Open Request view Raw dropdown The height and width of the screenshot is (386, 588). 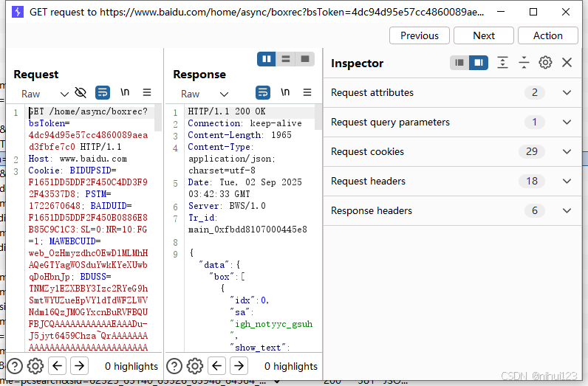[x=44, y=94]
